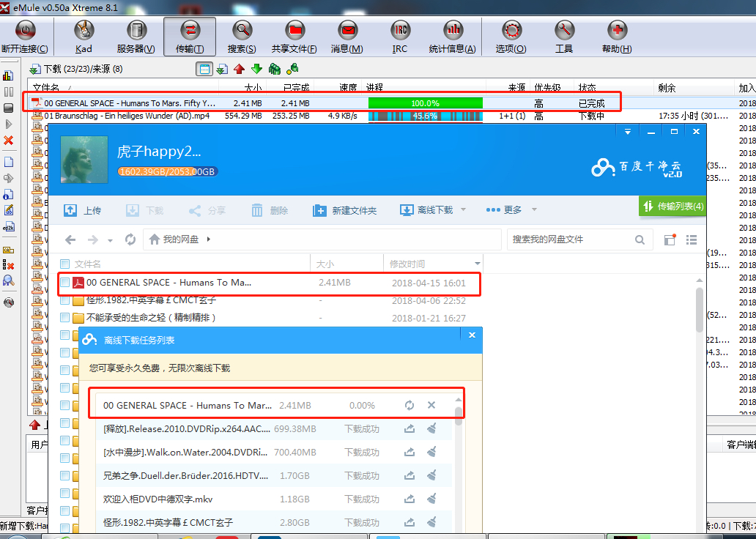Open the IRC toolbar icon
Screen dimensions: 756x539
pos(400,31)
